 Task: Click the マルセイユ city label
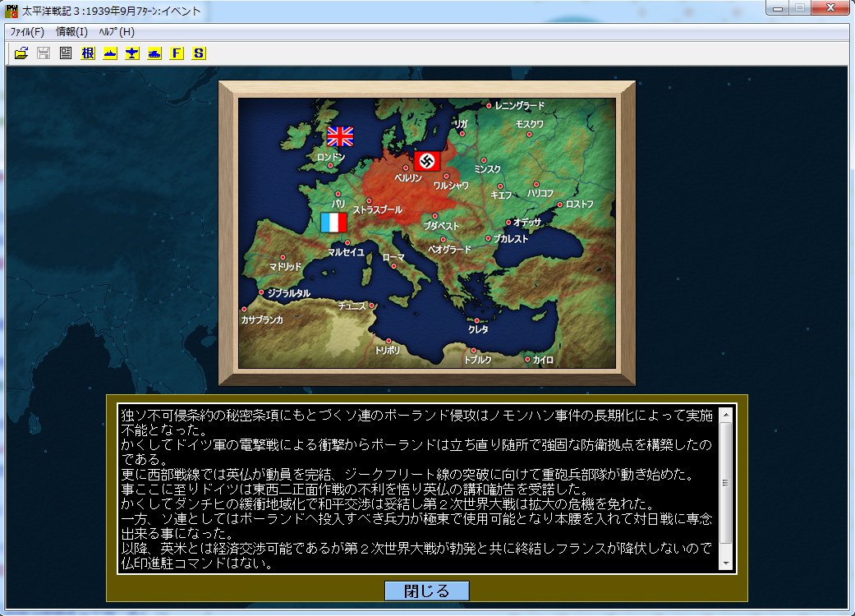tap(346, 252)
